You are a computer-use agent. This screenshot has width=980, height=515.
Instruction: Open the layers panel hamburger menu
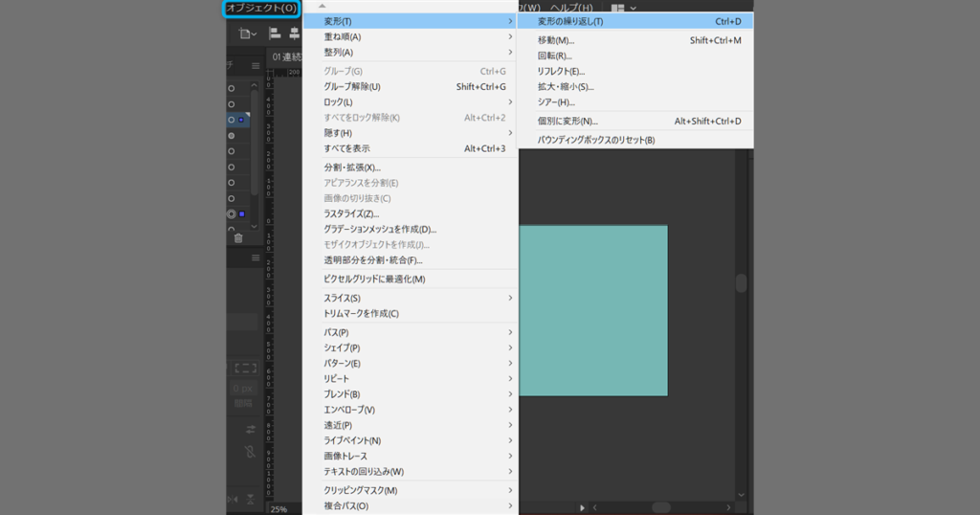[x=256, y=65]
